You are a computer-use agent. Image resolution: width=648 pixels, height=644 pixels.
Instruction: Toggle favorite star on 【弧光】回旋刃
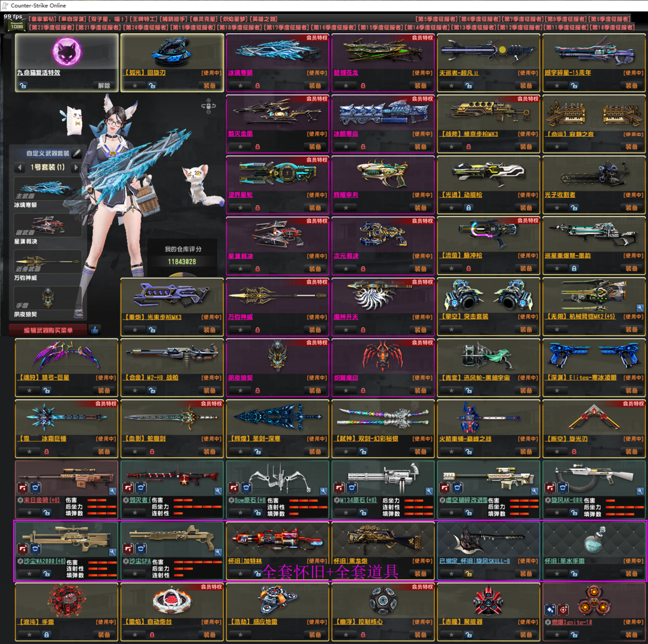tap(135, 86)
